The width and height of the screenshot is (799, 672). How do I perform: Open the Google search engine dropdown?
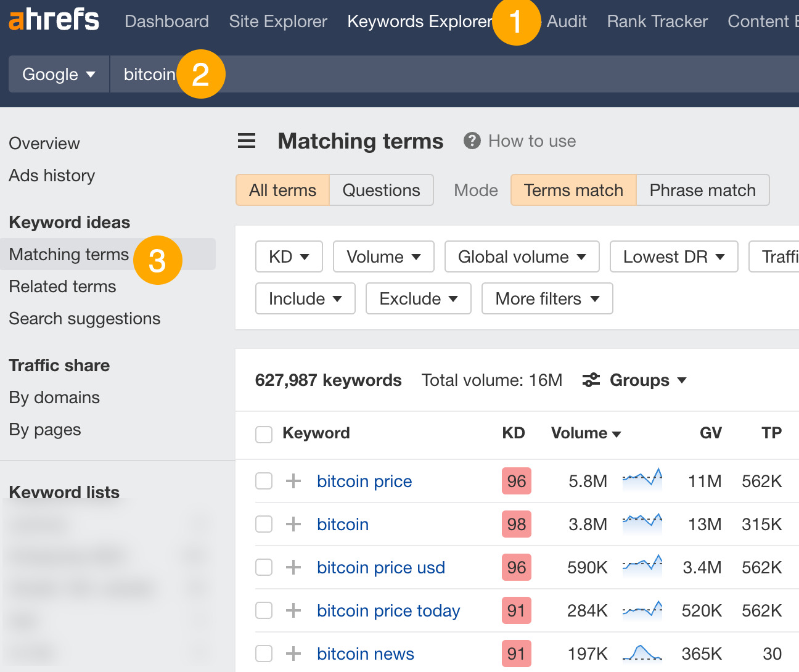click(58, 74)
